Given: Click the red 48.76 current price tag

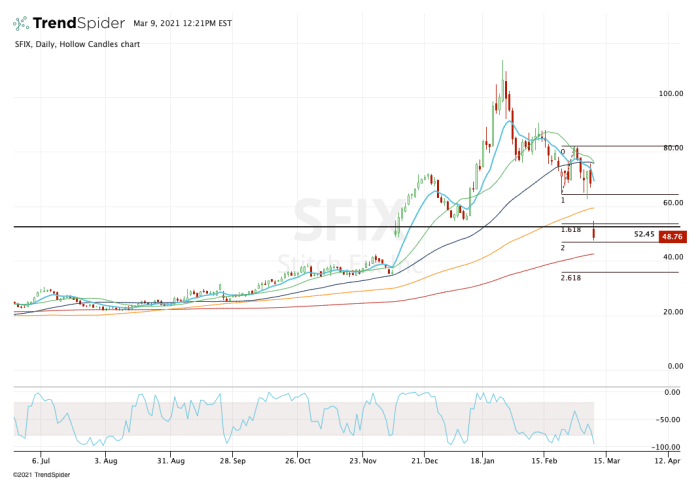Looking at the screenshot, I should tap(672, 236).
